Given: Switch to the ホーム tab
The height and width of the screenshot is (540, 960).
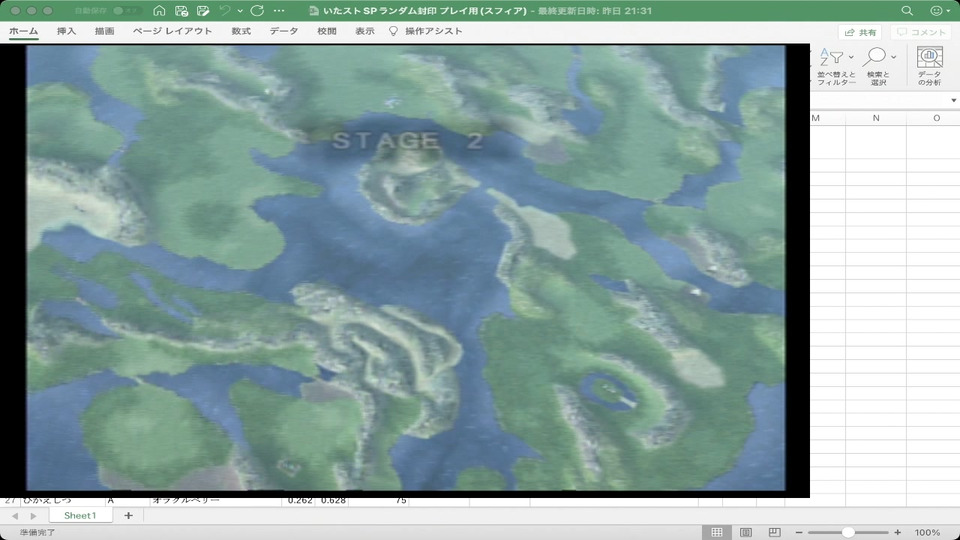Looking at the screenshot, I should point(23,31).
